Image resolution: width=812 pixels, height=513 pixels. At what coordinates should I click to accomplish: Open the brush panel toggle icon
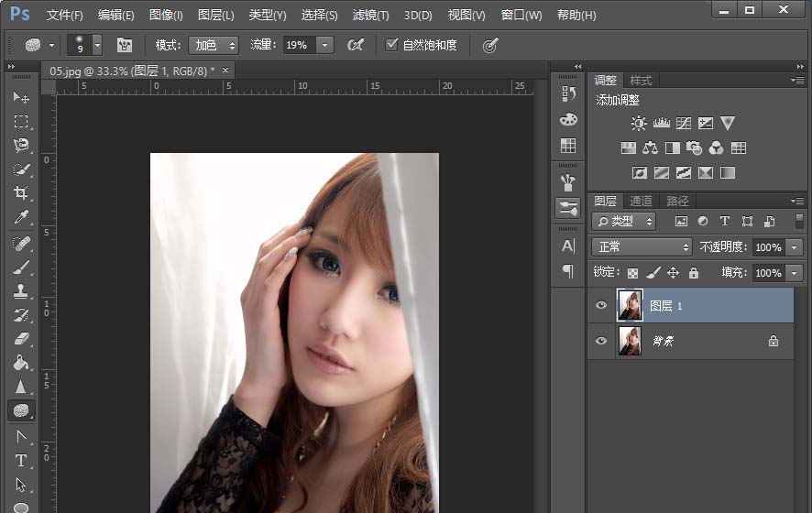click(125, 45)
